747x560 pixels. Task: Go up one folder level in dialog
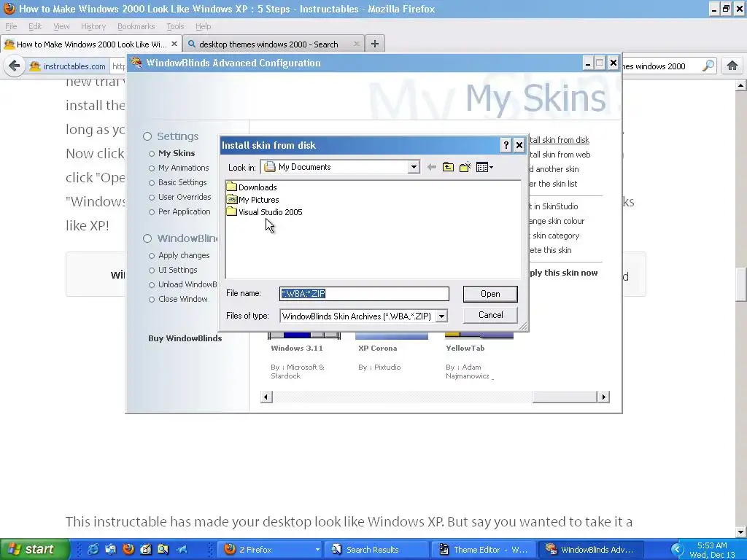448,167
